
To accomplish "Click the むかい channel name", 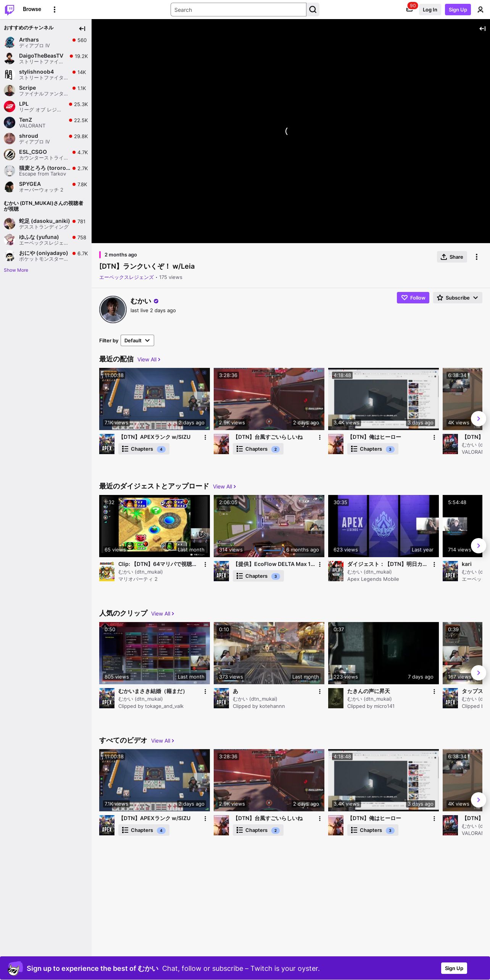I will (141, 301).
